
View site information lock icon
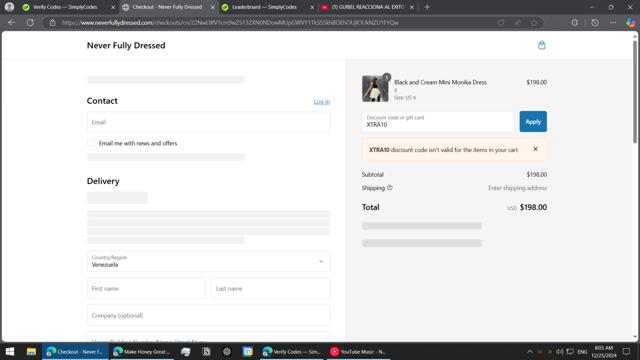tap(53, 22)
